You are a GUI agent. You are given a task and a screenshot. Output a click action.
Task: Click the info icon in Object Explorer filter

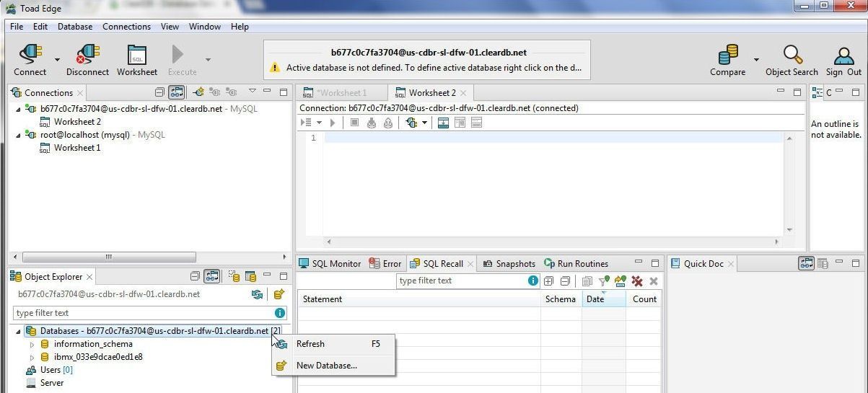(x=279, y=313)
